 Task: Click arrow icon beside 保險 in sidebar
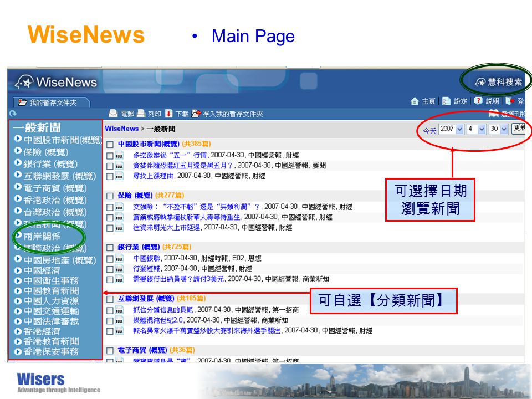click(18, 151)
